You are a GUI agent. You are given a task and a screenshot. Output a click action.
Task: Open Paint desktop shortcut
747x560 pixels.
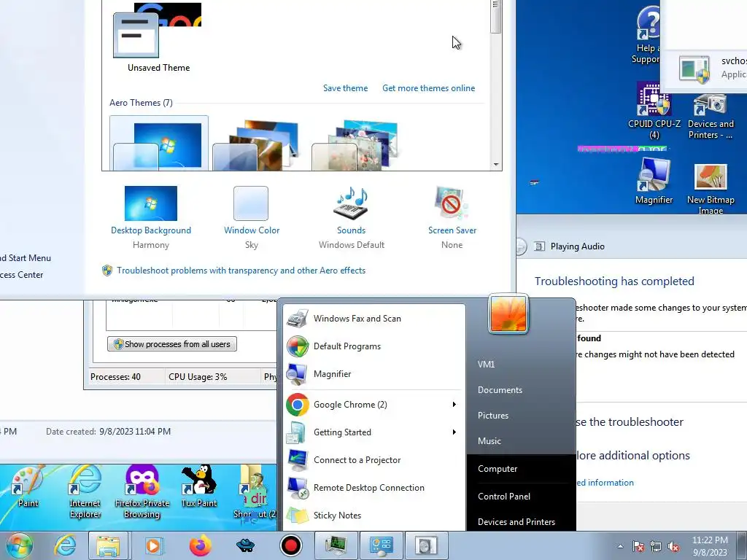click(28, 486)
